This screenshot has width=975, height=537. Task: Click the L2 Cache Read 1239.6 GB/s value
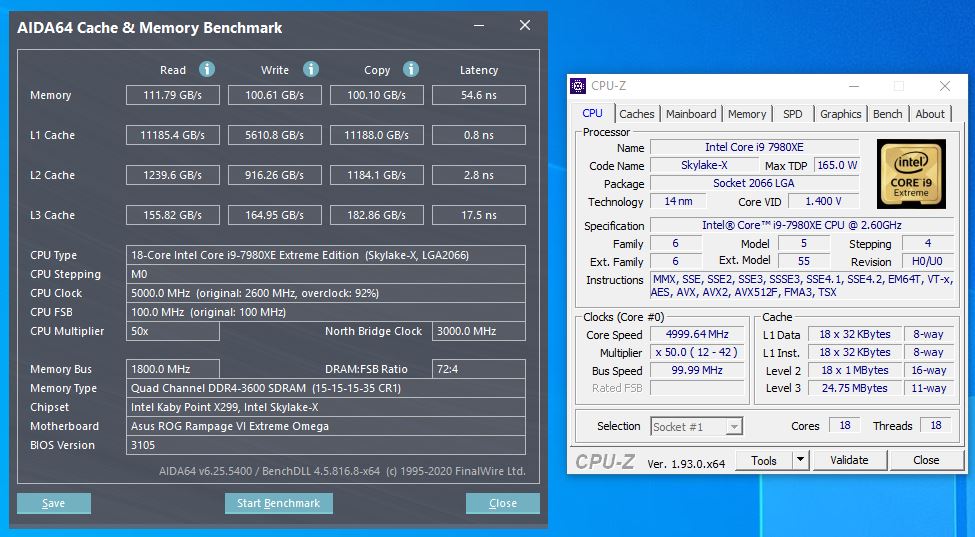(x=173, y=175)
